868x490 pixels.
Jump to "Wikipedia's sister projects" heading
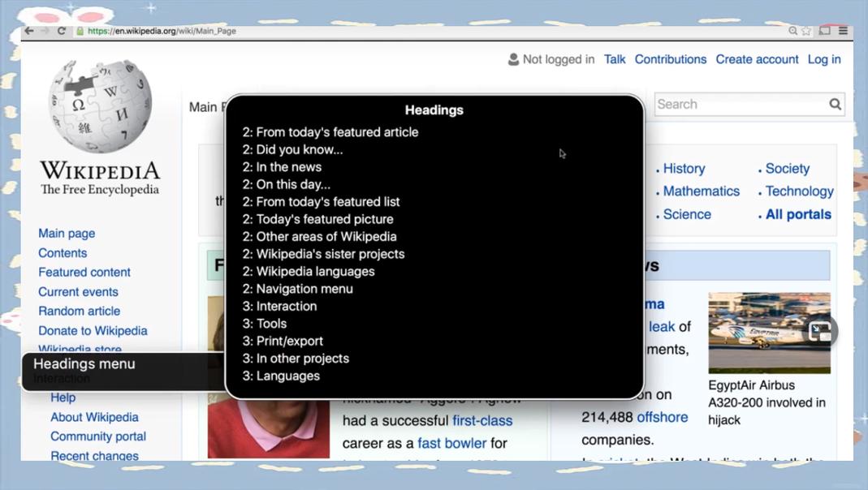tap(323, 254)
